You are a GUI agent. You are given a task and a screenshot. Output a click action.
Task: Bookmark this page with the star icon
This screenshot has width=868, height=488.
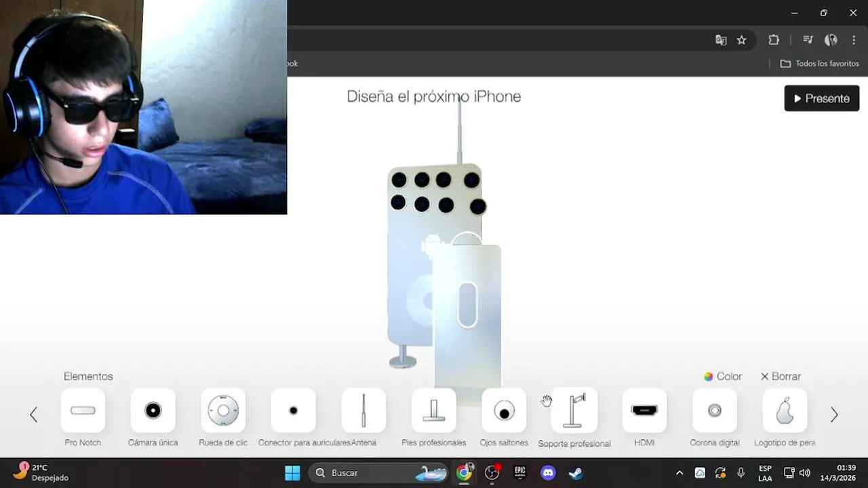point(742,40)
